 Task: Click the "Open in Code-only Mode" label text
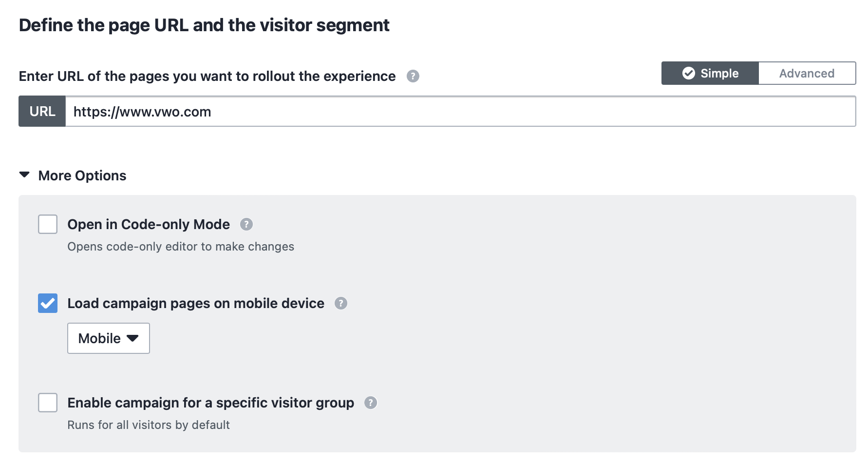click(x=149, y=225)
